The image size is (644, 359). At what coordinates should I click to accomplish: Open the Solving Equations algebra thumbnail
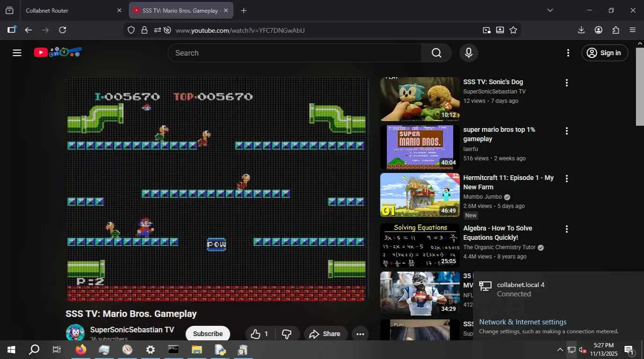point(420,245)
